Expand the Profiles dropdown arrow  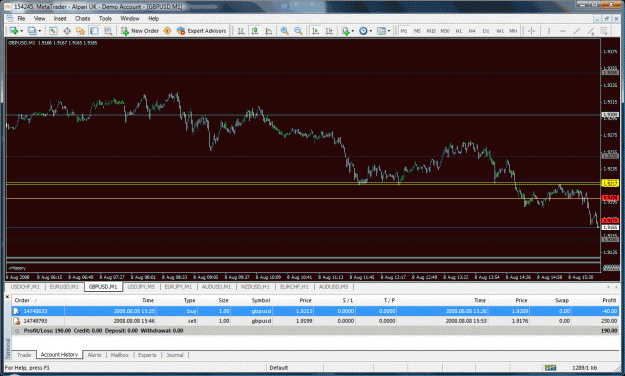click(39, 31)
